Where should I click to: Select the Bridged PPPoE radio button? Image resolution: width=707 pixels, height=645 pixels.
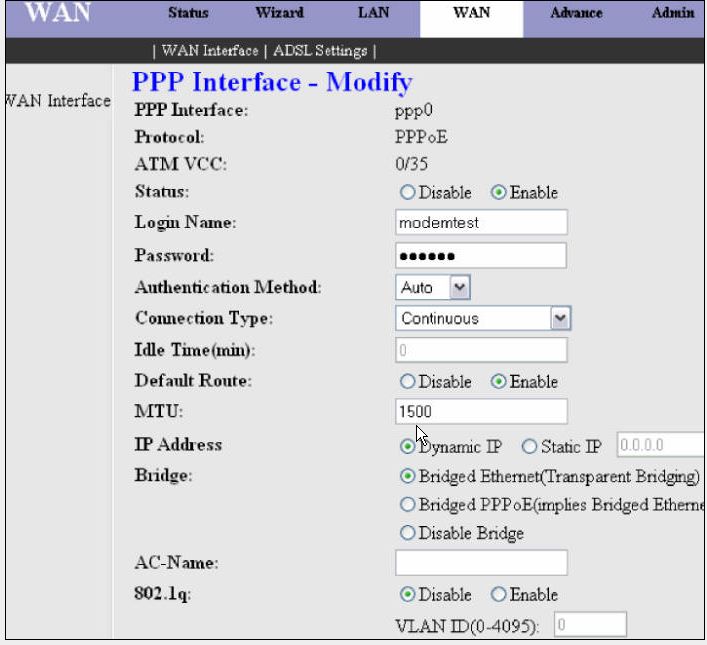click(407, 505)
